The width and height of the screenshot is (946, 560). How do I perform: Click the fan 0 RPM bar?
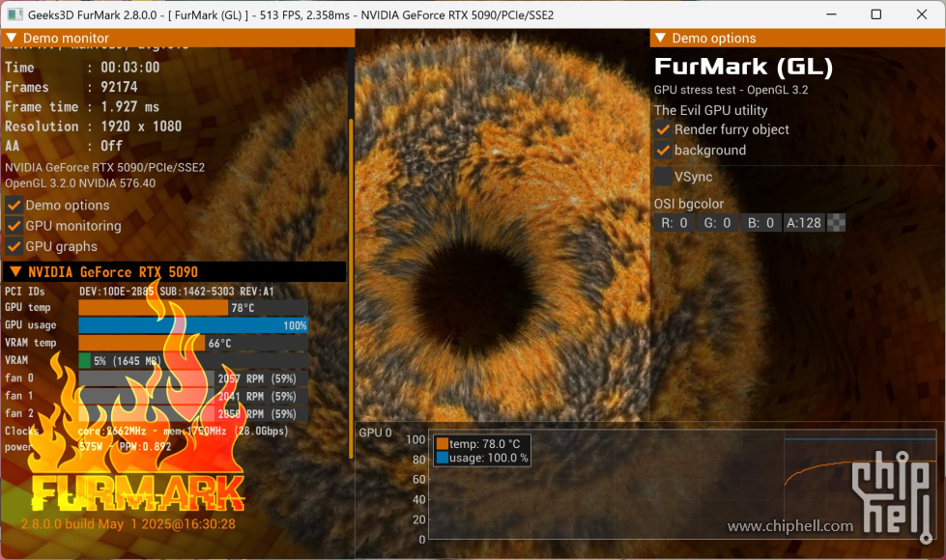point(193,378)
